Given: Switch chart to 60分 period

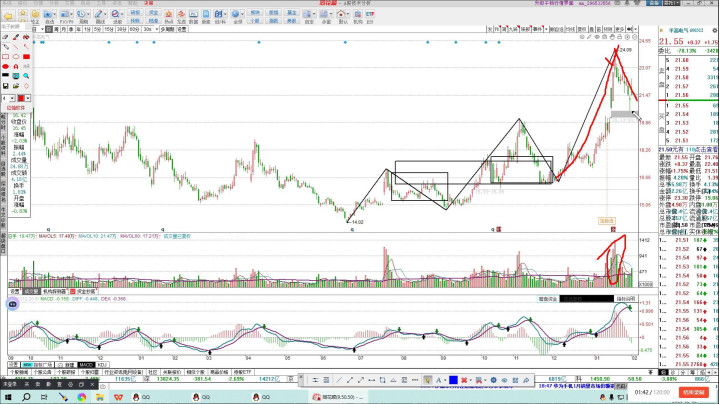Looking at the screenshot, I should 134,31.
